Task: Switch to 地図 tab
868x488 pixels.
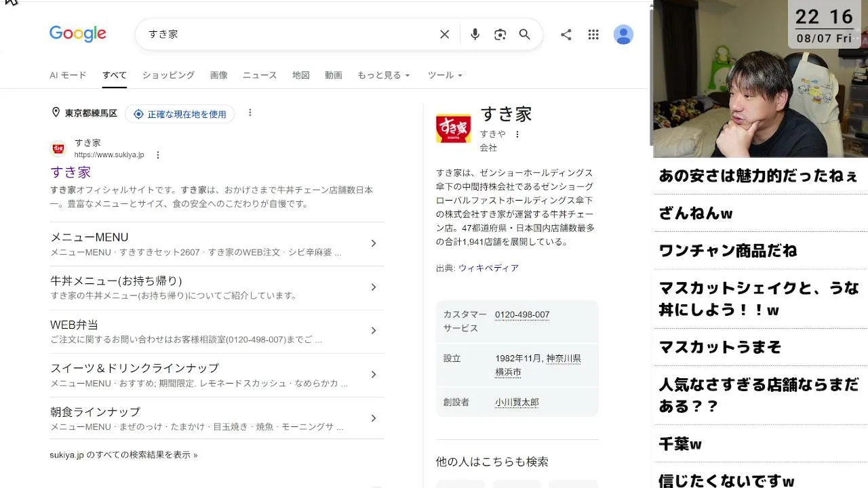Action: (x=301, y=75)
